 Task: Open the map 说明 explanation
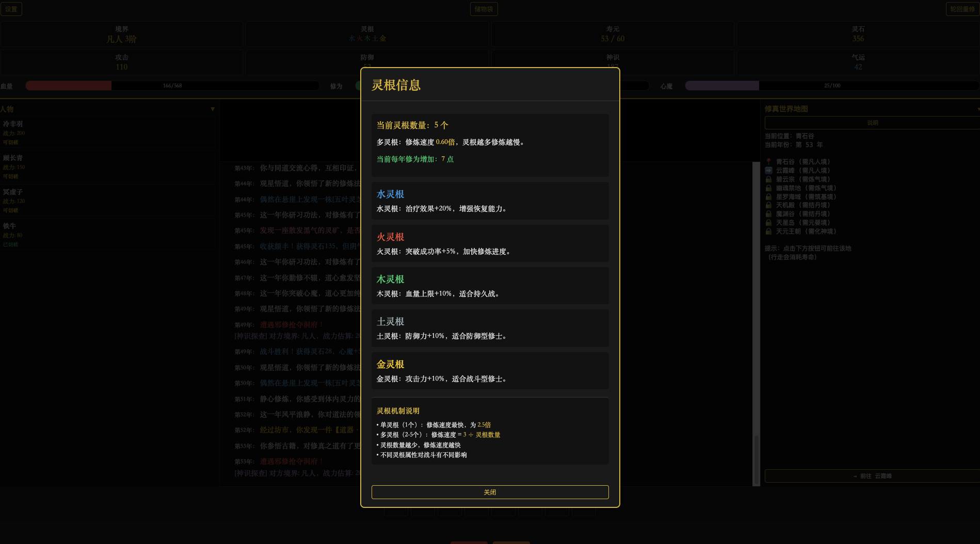click(x=871, y=122)
